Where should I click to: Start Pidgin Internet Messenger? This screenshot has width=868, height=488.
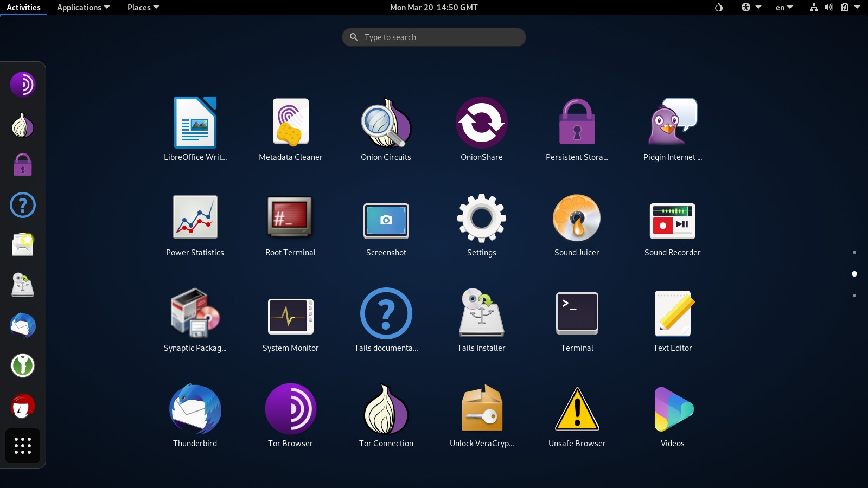pos(673,129)
